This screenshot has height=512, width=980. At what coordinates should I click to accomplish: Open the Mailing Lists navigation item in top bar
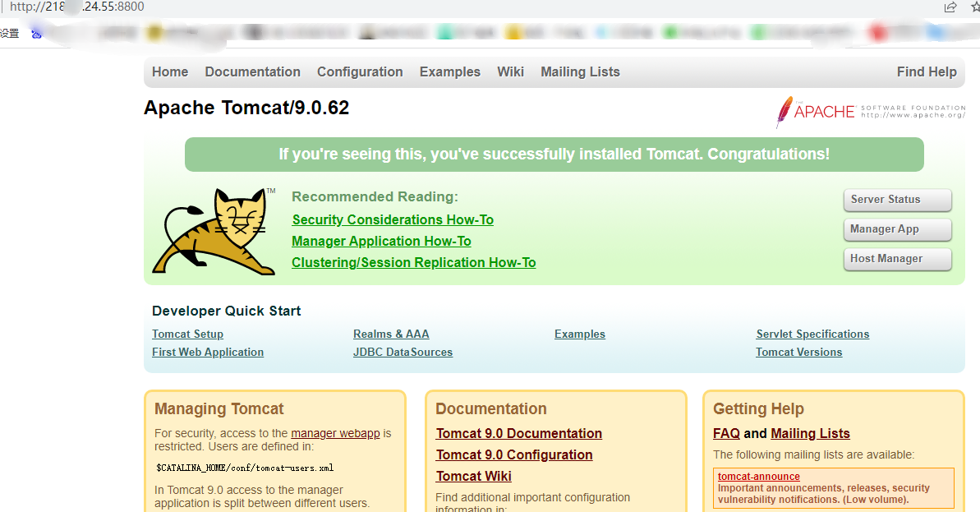click(580, 71)
